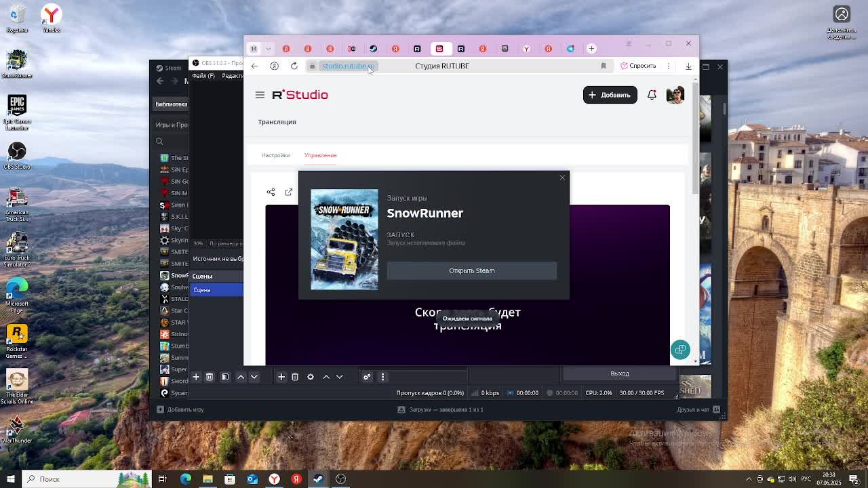The width and height of the screenshot is (868, 488).
Task: Open source properties gear in OBS
Action: 311,377
